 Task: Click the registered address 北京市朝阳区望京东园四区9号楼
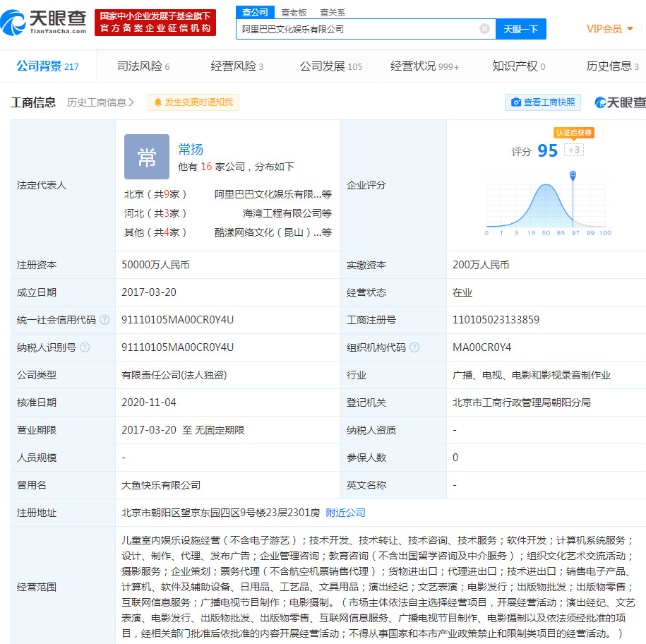[x=220, y=513]
